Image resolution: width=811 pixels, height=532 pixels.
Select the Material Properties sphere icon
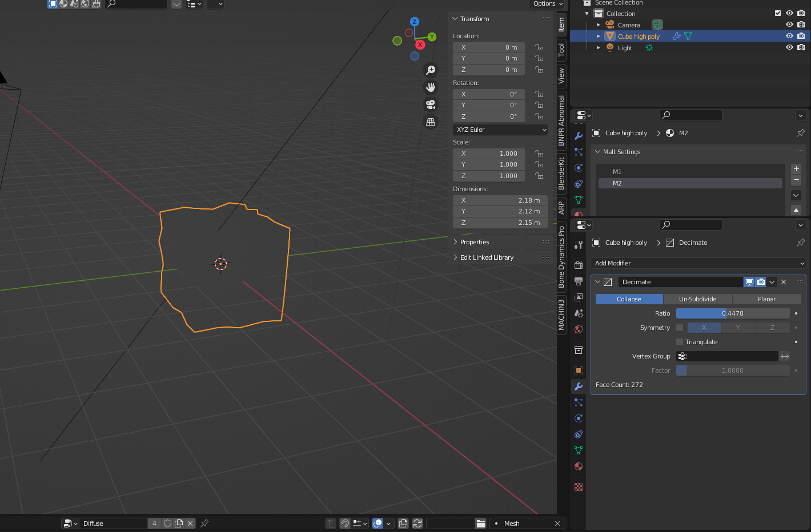(x=579, y=466)
